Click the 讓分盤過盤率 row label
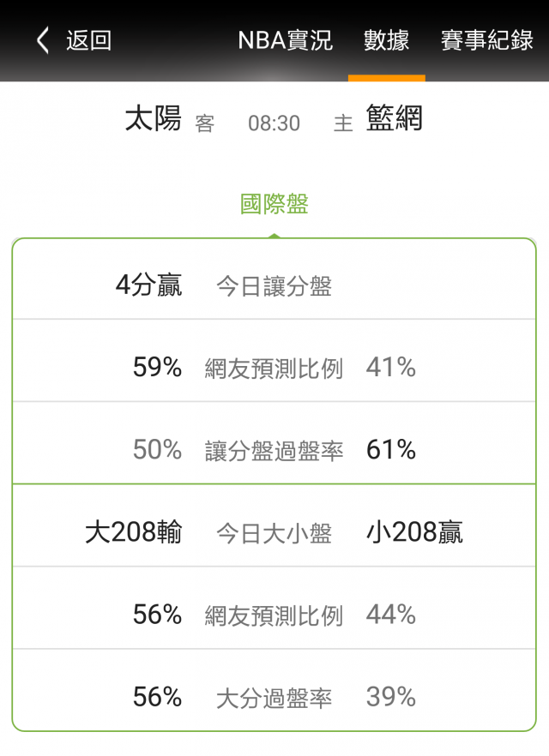Screen dimensions: 549x756 click(x=274, y=451)
